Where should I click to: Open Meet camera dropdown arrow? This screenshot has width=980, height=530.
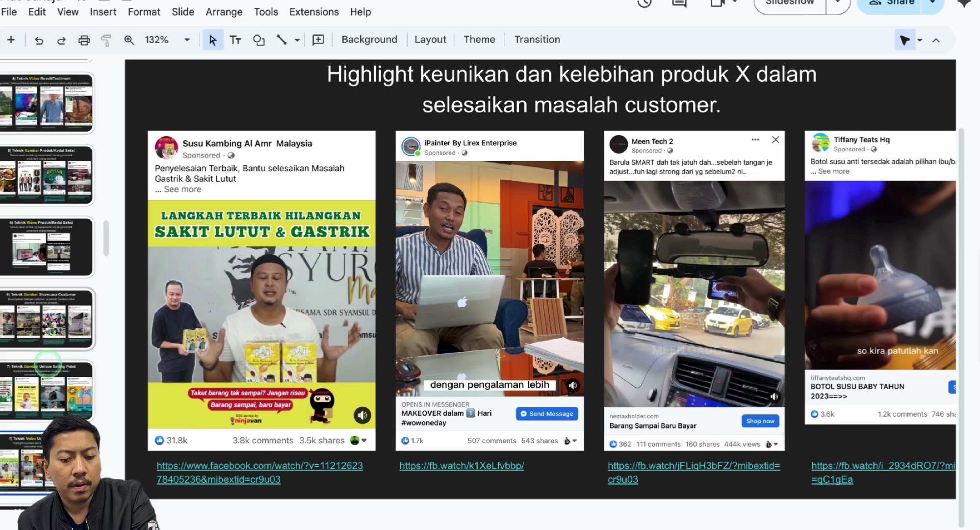[x=735, y=2]
